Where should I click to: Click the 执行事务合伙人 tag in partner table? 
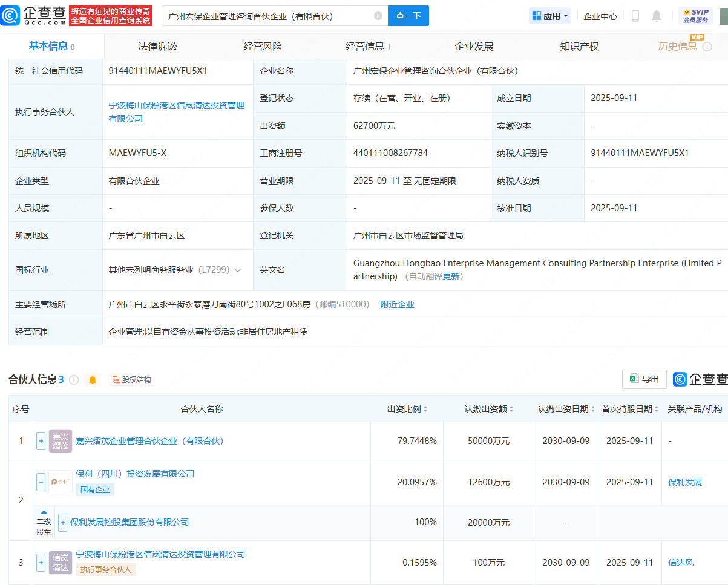[105, 569]
